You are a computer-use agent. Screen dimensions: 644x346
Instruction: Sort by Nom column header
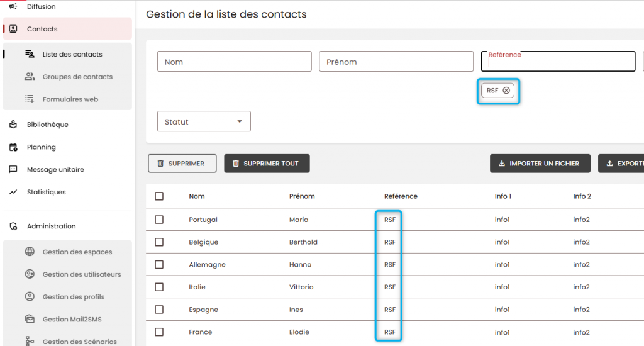click(197, 196)
